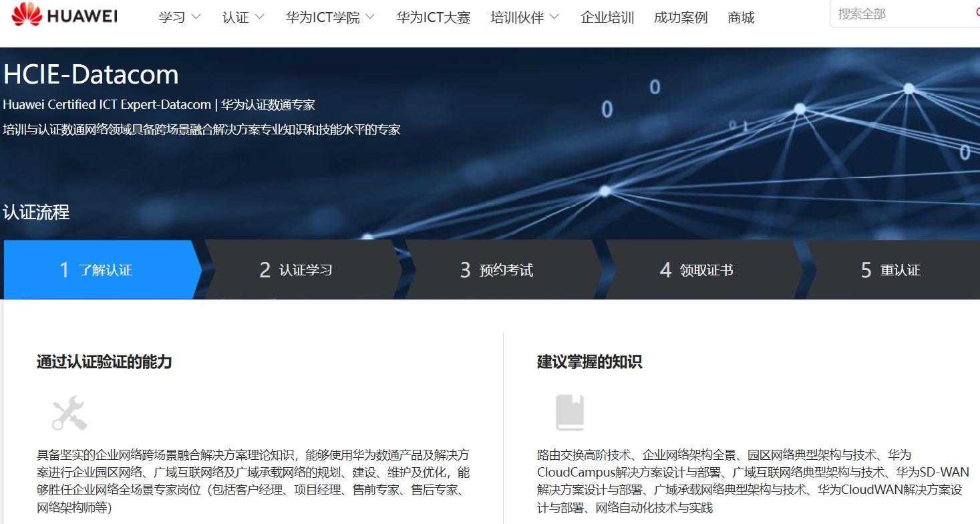
Task: Open the 成功案例 page
Action: point(679,17)
